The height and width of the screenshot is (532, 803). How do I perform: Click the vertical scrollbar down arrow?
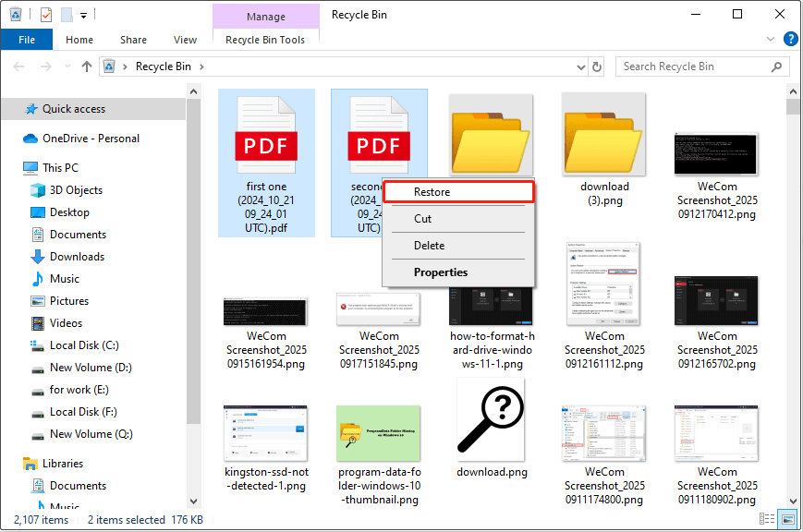click(x=793, y=502)
